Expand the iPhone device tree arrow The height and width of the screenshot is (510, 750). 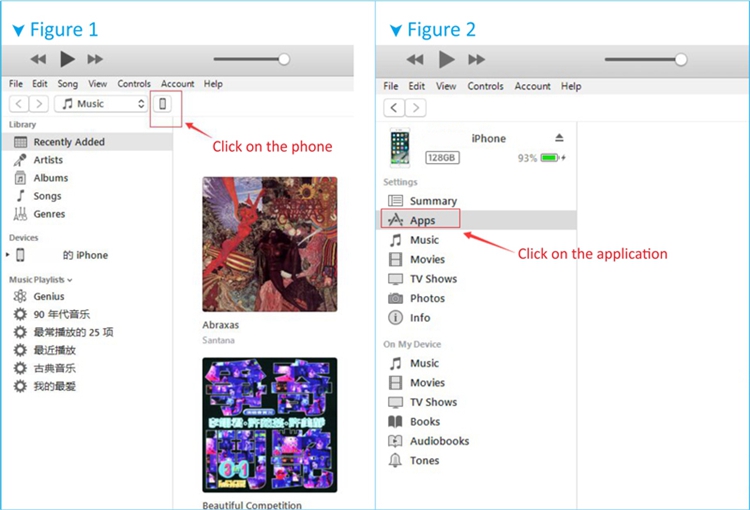8,255
